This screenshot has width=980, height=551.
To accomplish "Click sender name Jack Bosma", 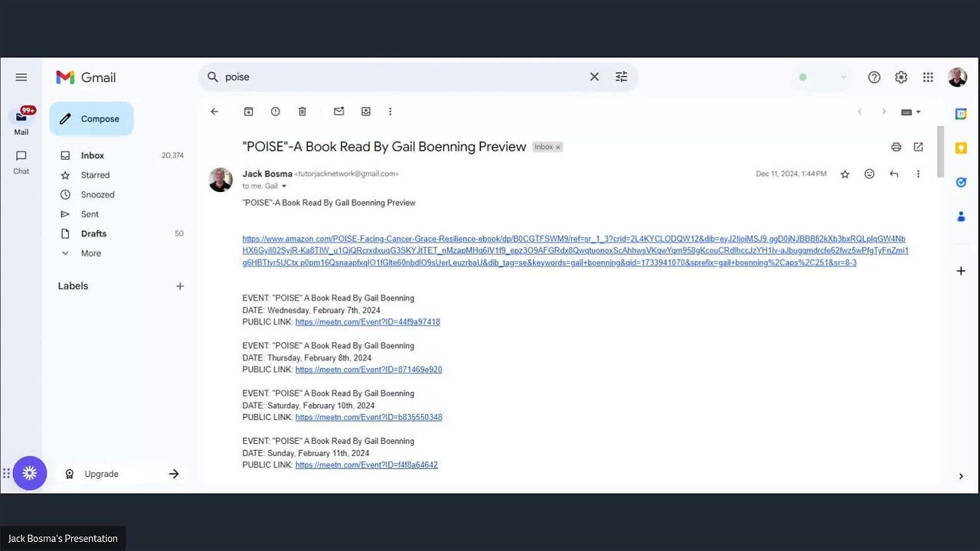I will [267, 174].
